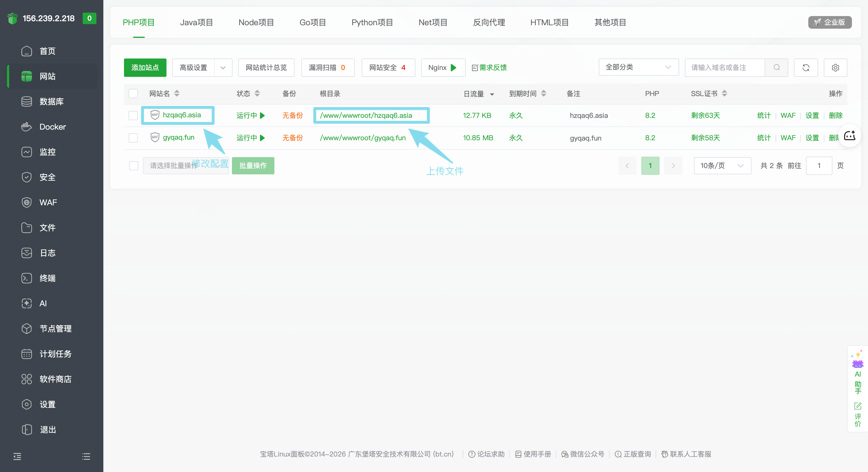Click the WAF shield icon beside gyqaq.fun

(155, 137)
